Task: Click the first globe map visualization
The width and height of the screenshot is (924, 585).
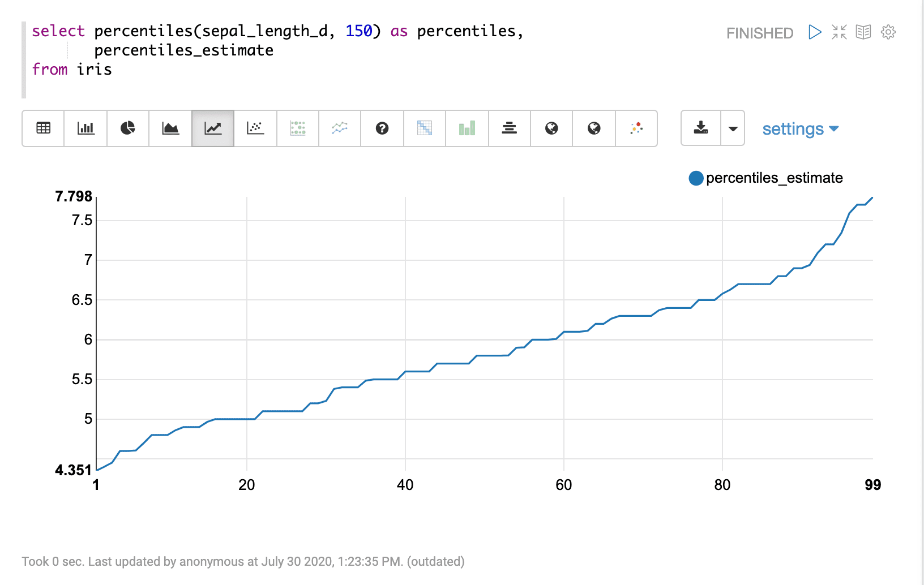Action: point(551,128)
